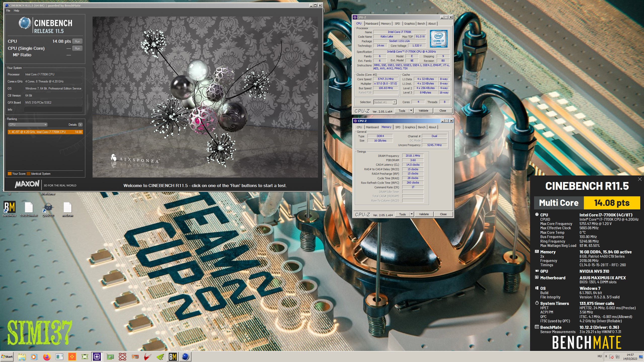This screenshot has height=362, width=644.
Task: Expand Tools dropdown arrow in lower CPU-Z
Action: (x=412, y=214)
